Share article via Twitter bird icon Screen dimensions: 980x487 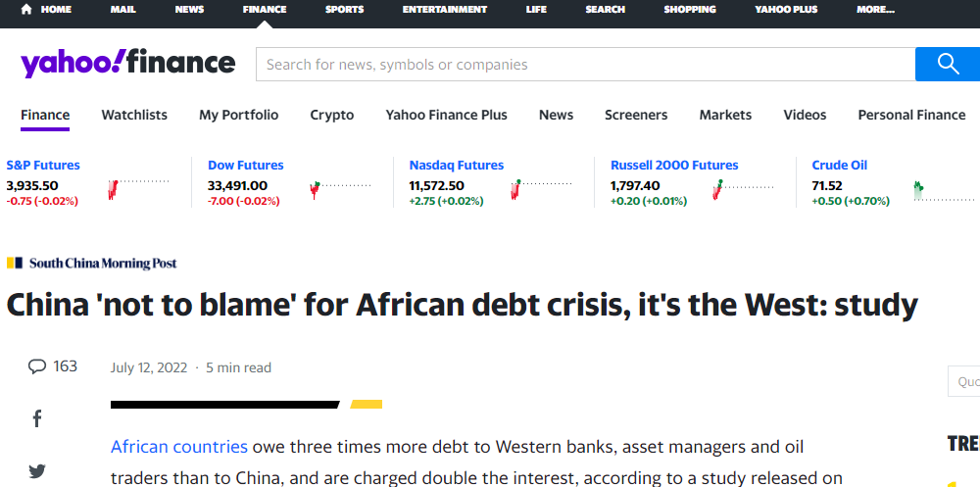[37, 470]
